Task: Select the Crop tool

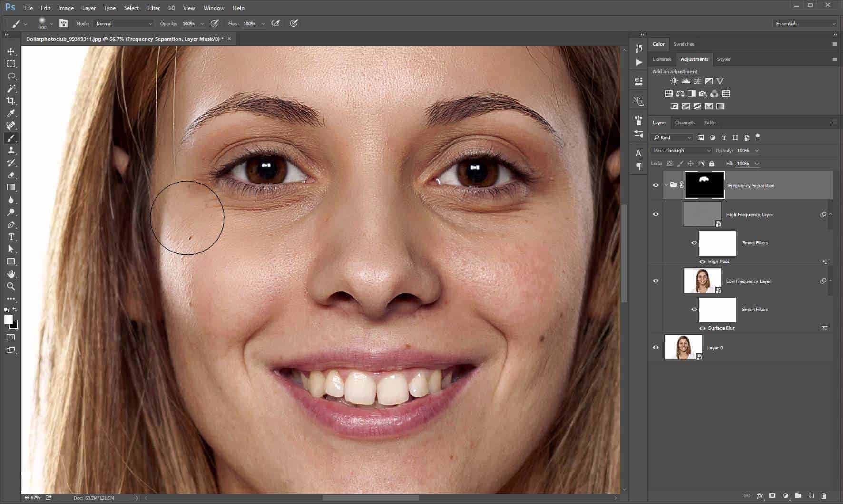Action: (10, 101)
